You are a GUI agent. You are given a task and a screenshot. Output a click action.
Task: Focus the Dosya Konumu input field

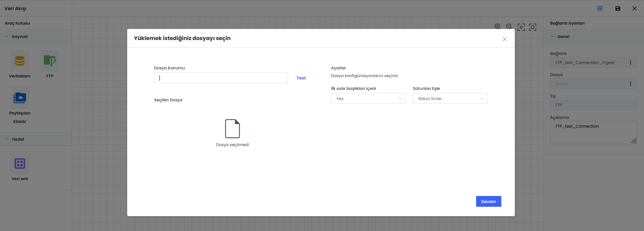[221, 78]
